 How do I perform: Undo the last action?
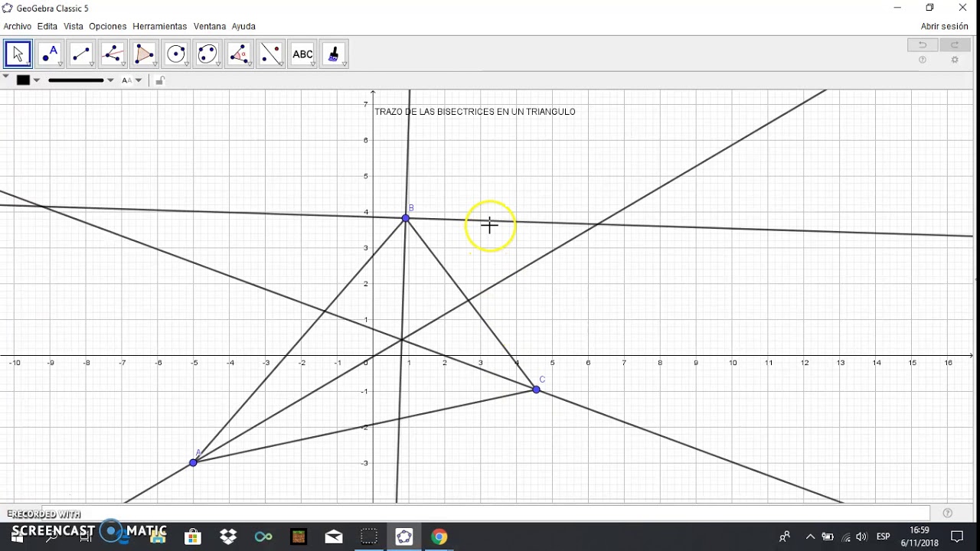923,45
